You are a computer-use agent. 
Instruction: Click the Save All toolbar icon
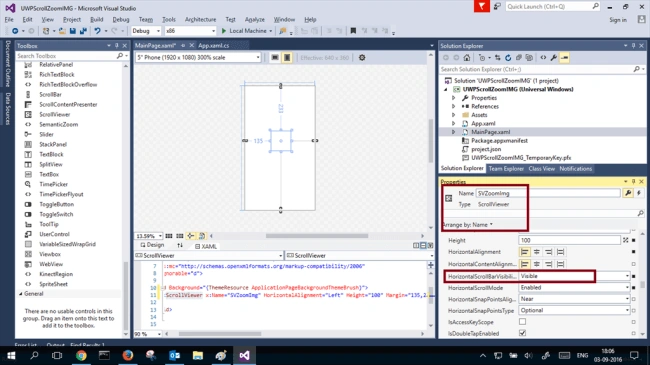click(83, 31)
